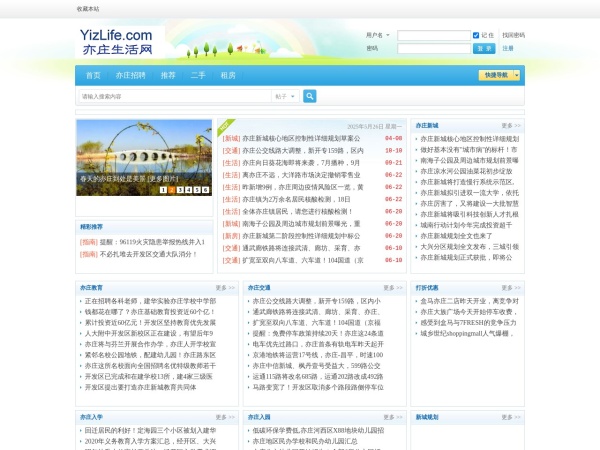
Task: Open 马路变宽了 traffic item
Action: tap(318, 387)
